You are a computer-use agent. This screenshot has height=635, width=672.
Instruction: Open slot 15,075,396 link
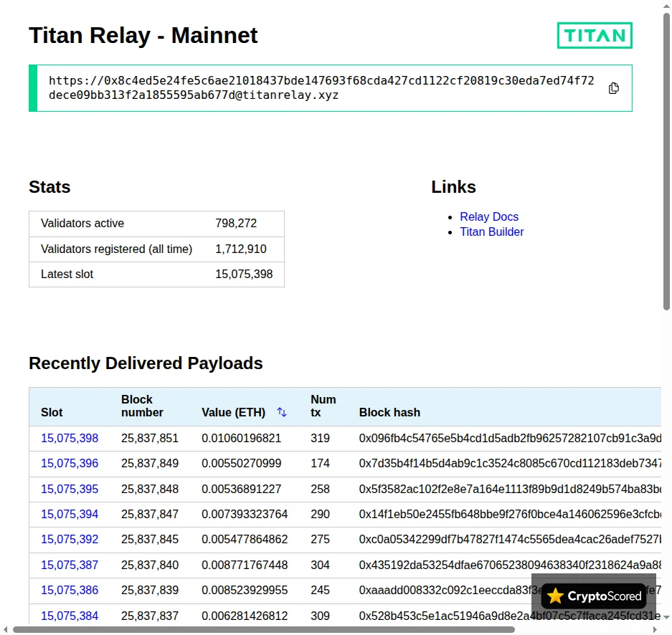pyautogui.click(x=70, y=463)
